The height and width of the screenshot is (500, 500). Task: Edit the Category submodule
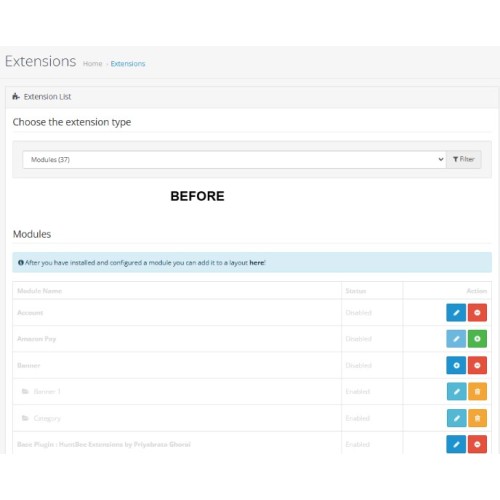click(x=456, y=418)
